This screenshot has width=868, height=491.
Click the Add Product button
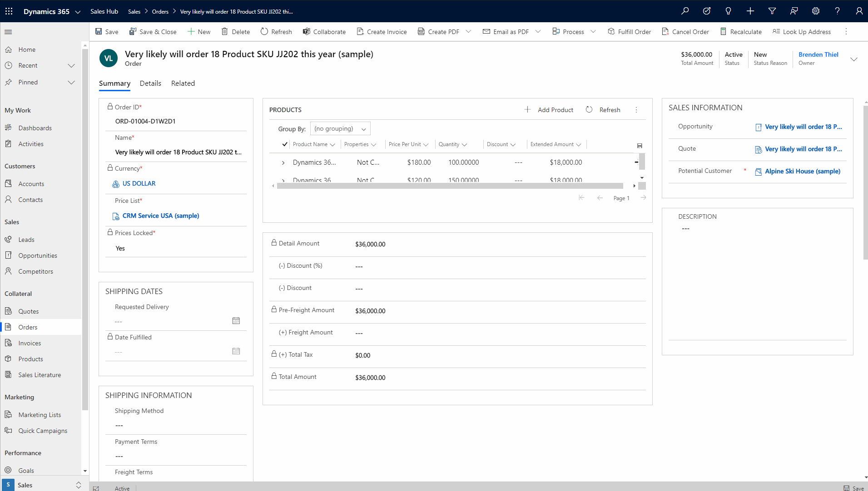click(x=549, y=109)
